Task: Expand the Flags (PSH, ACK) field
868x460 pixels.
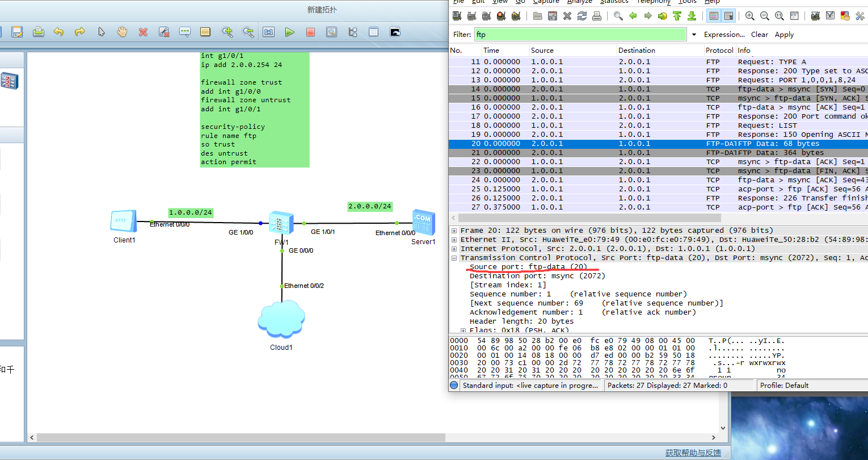Action: pos(463,330)
